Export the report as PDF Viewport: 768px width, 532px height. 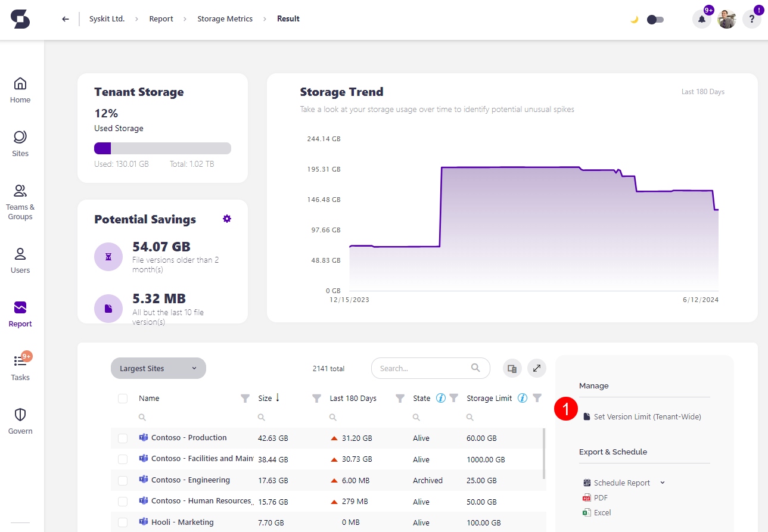[599, 497]
